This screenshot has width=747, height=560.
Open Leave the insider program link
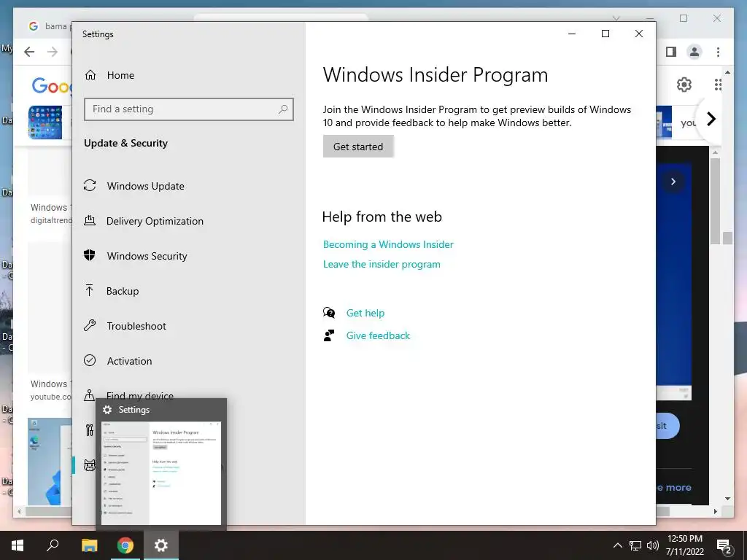click(x=382, y=264)
